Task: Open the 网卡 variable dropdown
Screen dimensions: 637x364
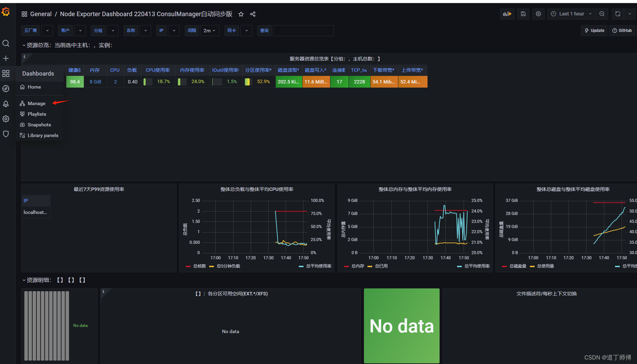Action: [x=247, y=31]
